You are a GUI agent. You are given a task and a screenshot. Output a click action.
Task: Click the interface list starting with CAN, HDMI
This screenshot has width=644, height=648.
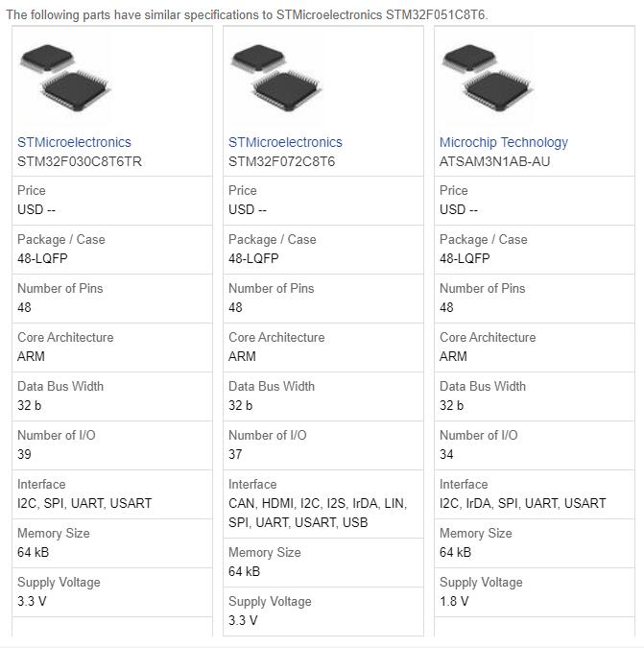(x=317, y=513)
